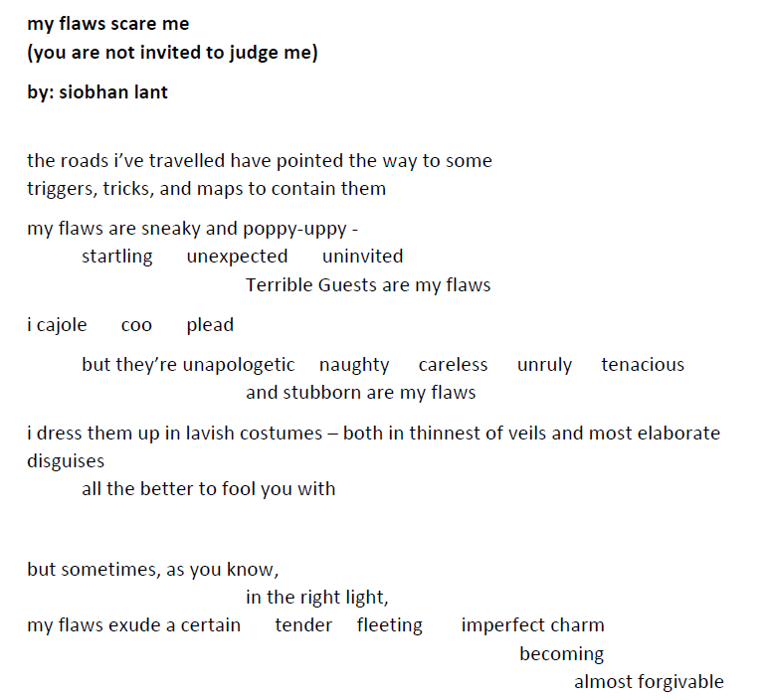Click the line 'in the right light,'
The width and height of the screenshot is (771, 700).
point(317,598)
